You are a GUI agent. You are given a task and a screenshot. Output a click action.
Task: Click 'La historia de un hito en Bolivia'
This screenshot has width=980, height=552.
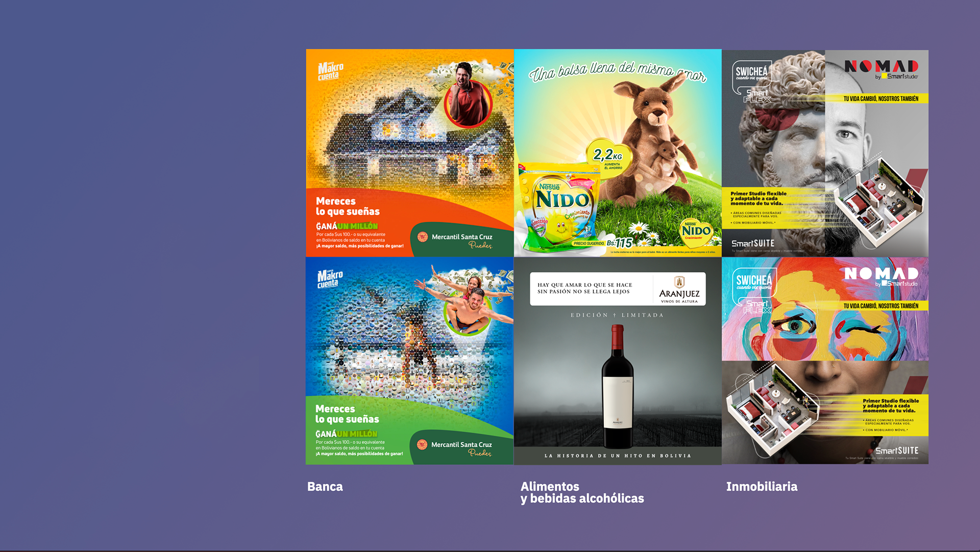coord(618,456)
